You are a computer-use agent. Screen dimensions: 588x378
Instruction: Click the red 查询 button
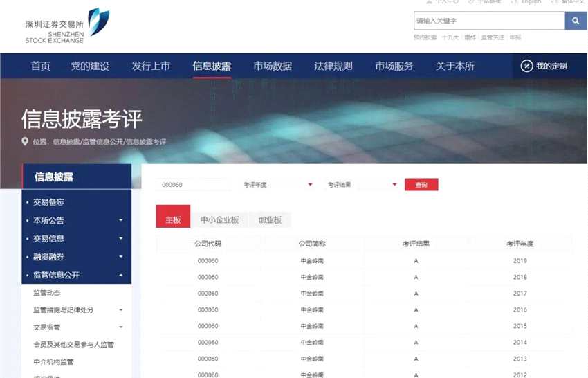[421, 185]
